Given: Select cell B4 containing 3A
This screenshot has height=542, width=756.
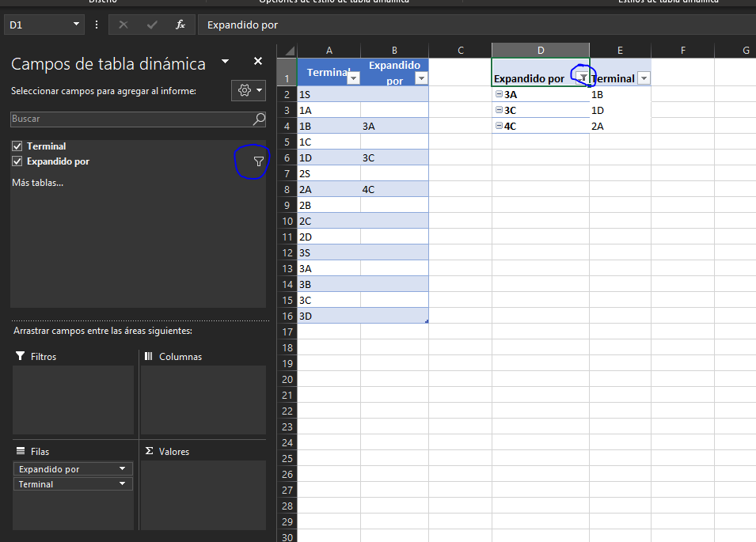Looking at the screenshot, I should (x=394, y=127).
